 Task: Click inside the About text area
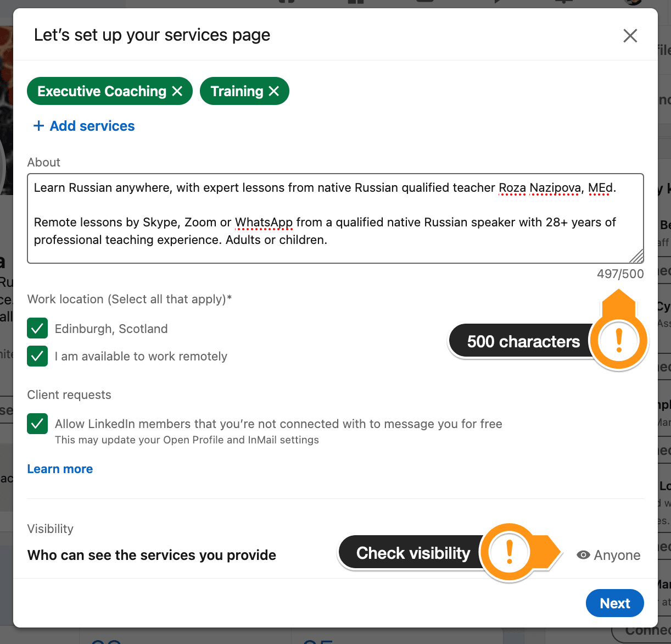(335, 219)
